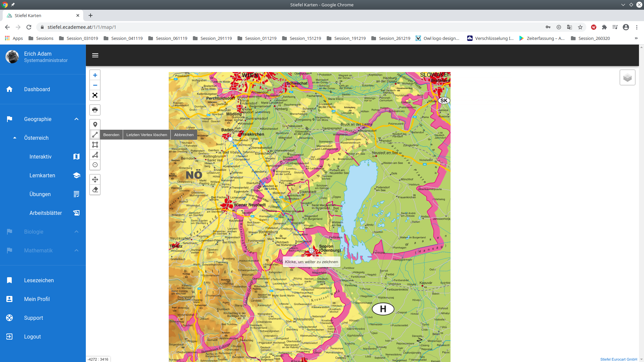The width and height of the screenshot is (644, 362).
Task: Expand the Mathematik section
Action: [43, 250]
